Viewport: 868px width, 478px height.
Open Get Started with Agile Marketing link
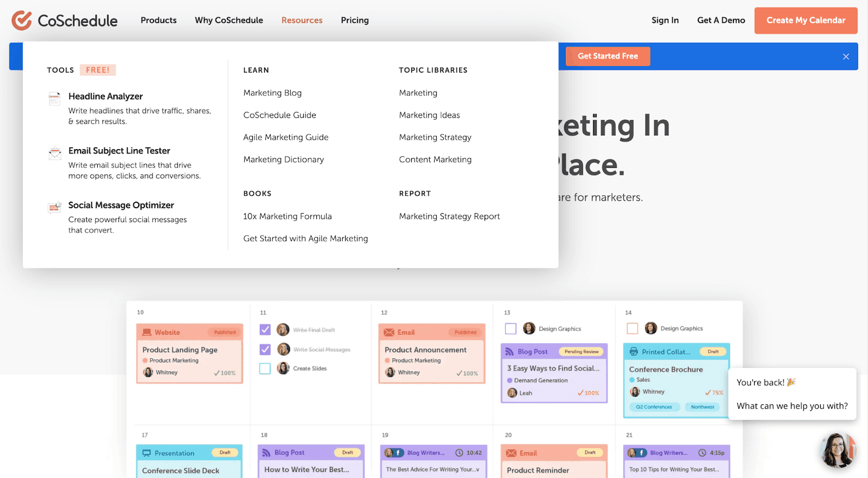tap(305, 238)
